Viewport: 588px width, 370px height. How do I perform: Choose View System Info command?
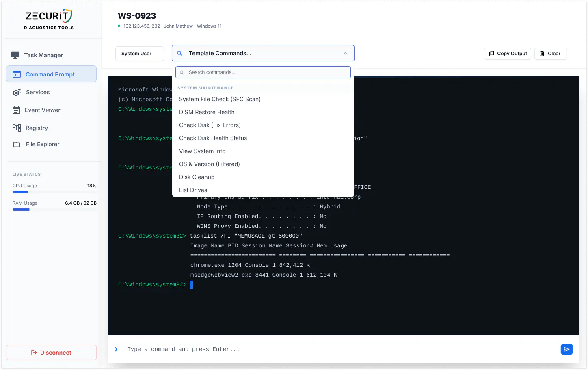click(x=263, y=151)
